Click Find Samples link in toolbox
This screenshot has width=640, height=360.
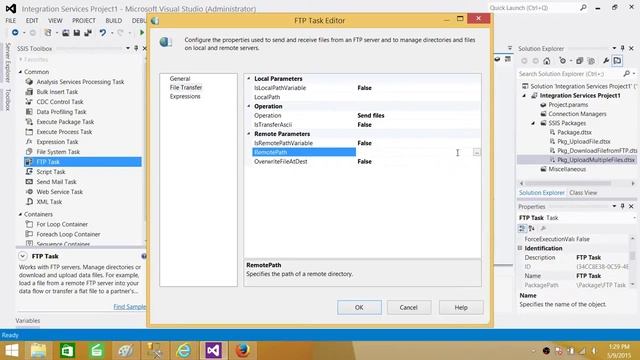[129, 307]
